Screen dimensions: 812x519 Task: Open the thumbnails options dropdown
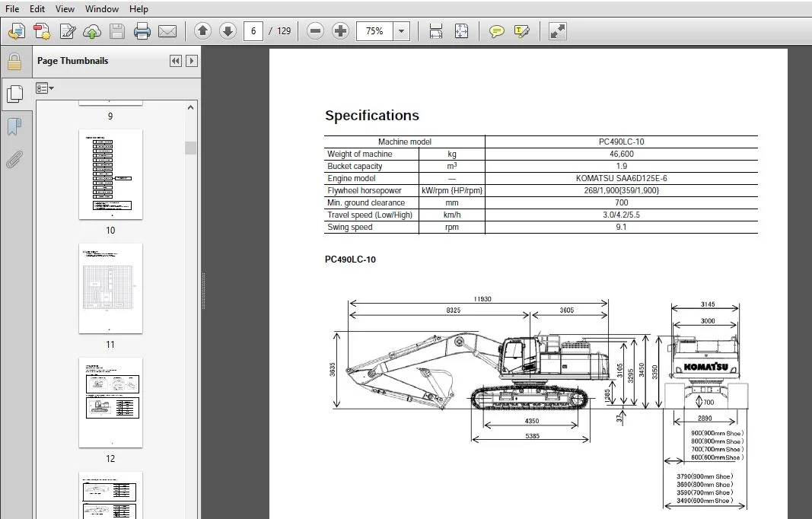[45, 88]
